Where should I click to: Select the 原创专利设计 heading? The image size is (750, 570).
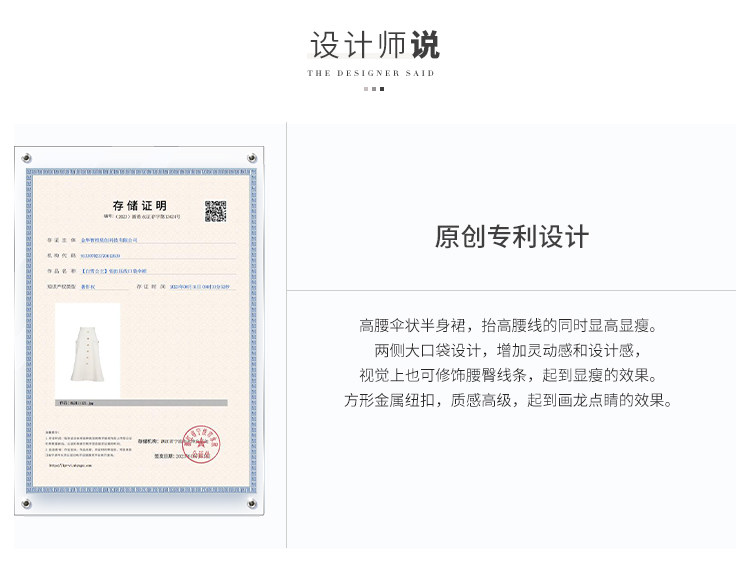512,236
